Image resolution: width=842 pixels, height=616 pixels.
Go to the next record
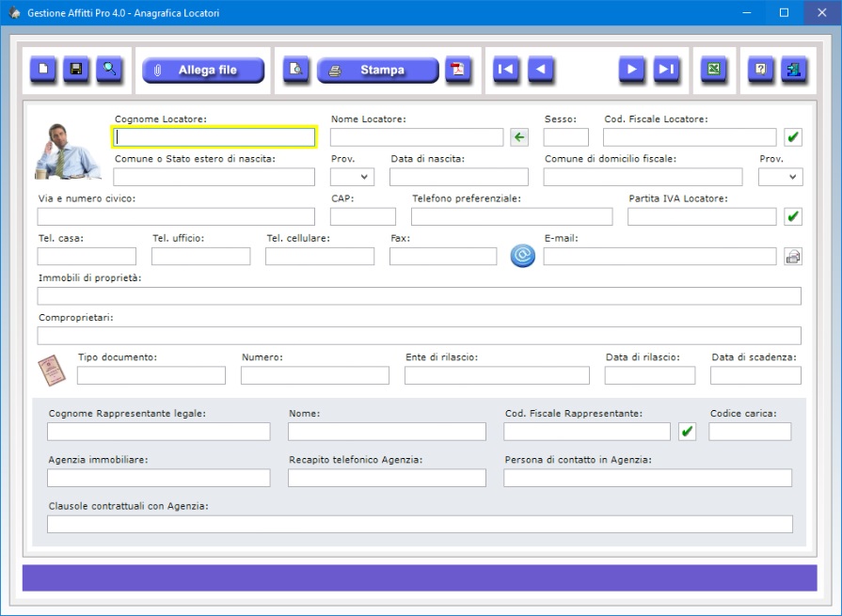pyautogui.click(x=632, y=70)
